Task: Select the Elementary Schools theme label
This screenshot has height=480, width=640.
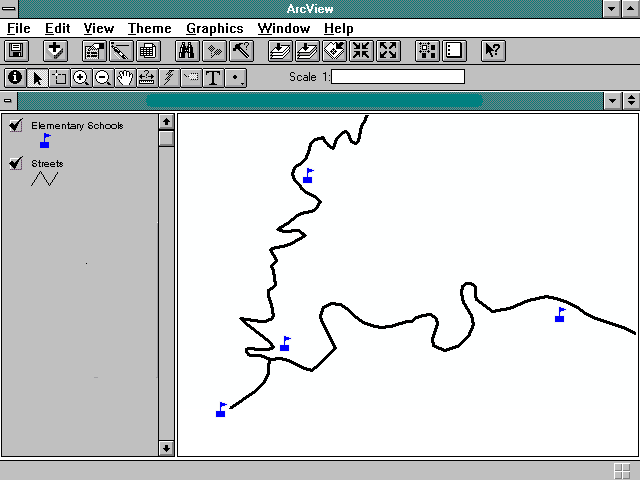Action: [77, 125]
